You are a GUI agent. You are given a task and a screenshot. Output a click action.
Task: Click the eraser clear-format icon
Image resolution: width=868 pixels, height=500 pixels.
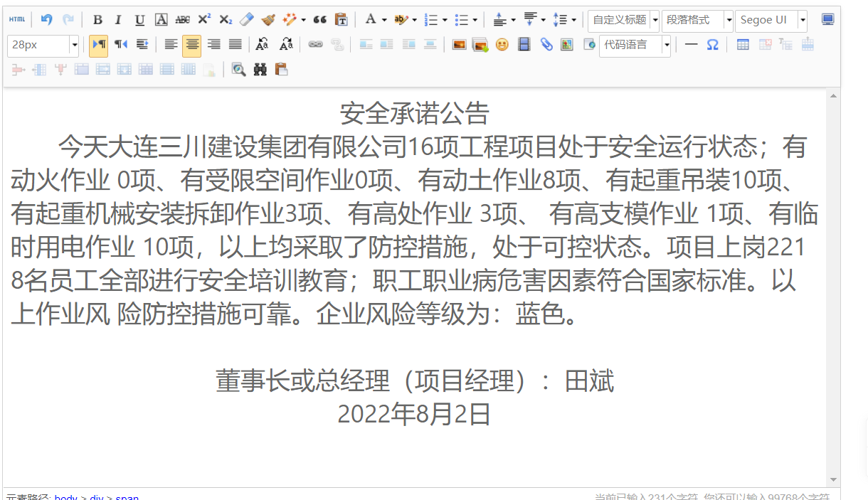(247, 20)
